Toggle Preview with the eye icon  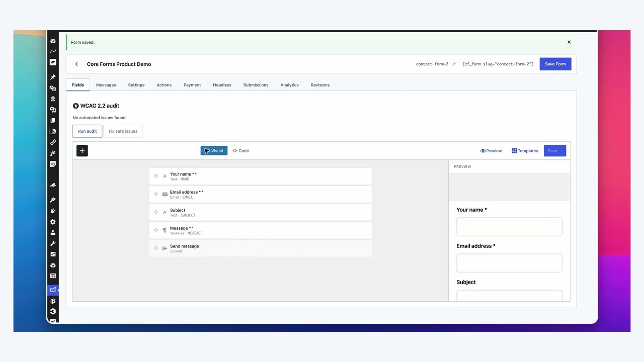[x=491, y=151]
